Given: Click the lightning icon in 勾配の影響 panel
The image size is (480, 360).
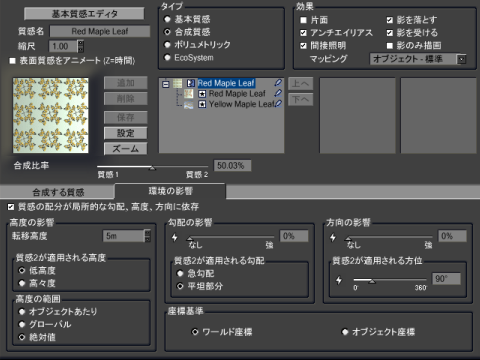Looking at the screenshot, I should (174, 237).
